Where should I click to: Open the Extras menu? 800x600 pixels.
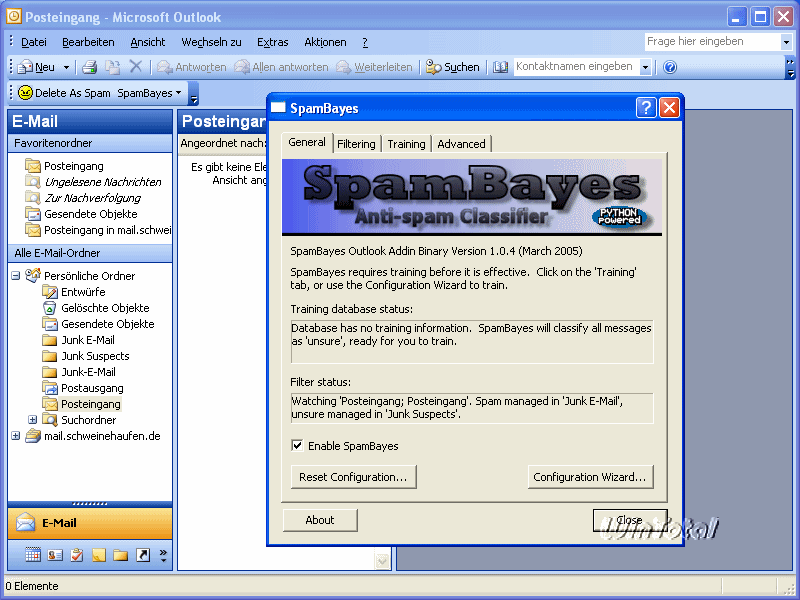coord(272,42)
